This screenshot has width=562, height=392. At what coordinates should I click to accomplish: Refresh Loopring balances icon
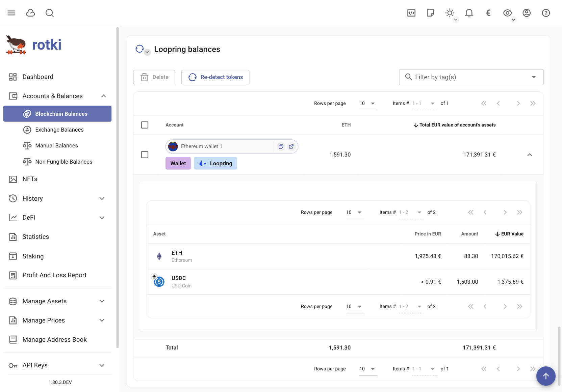tap(139, 49)
